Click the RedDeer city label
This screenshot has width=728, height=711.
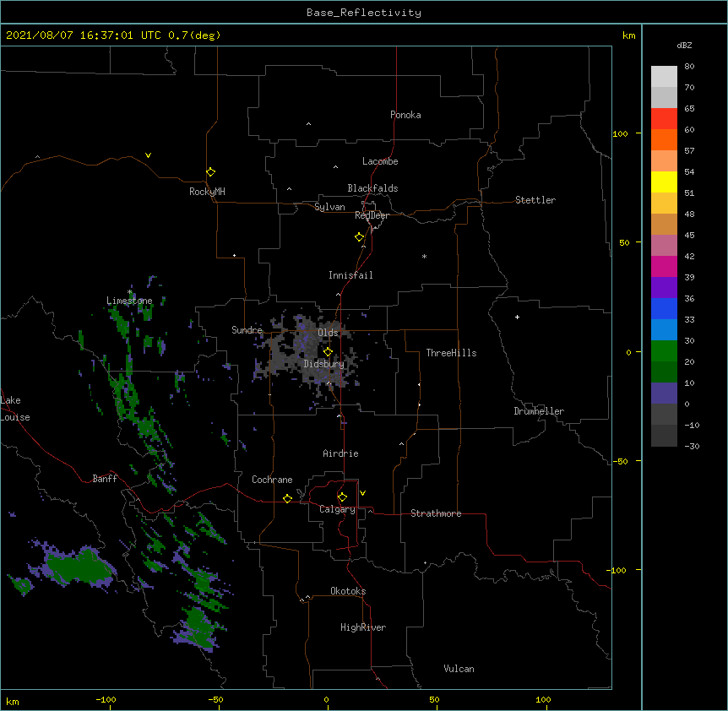pyautogui.click(x=372, y=215)
